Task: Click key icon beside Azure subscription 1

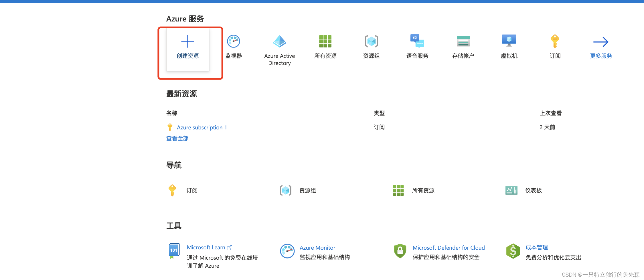Action: click(x=170, y=127)
